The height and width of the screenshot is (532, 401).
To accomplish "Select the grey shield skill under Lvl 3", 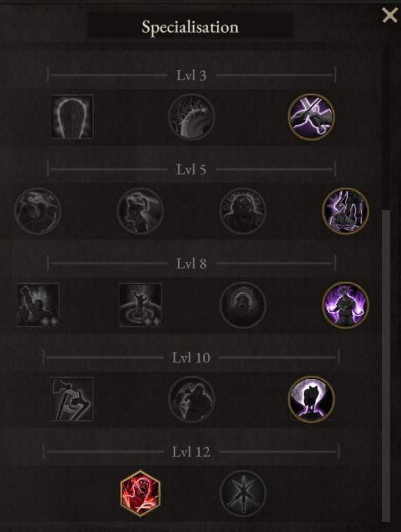I will click(72, 117).
